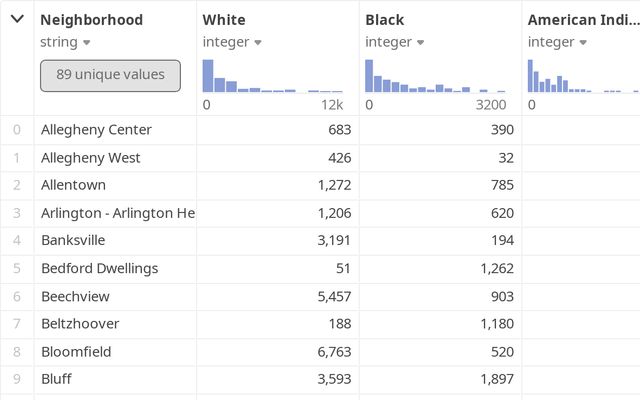Click the Neighborhood column header

tap(92, 20)
